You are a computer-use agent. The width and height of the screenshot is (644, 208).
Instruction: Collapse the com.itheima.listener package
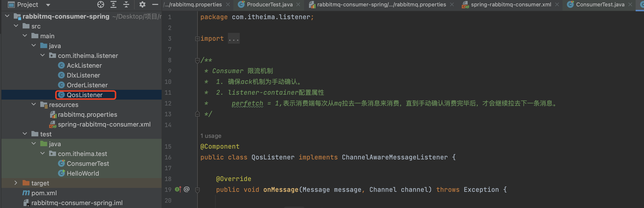click(x=42, y=55)
